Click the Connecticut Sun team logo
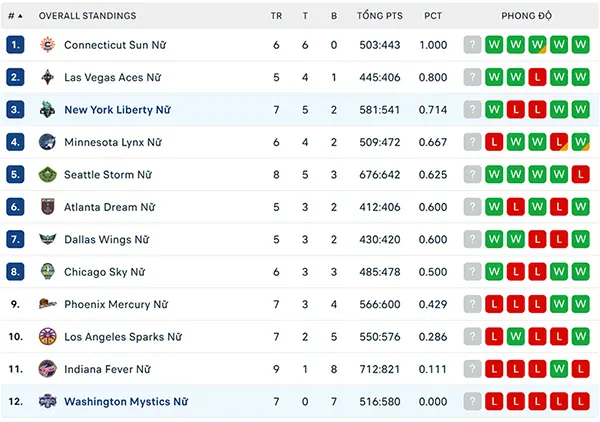This screenshot has width=600, height=422. tap(47, 45)
